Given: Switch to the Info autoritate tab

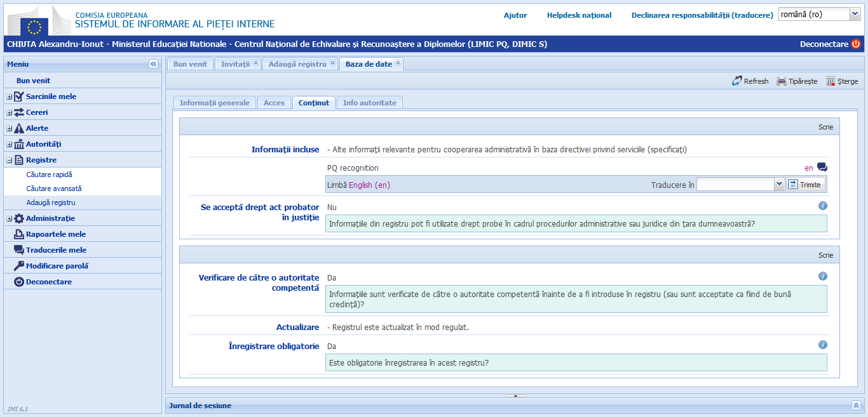Looking at the screenshot, I should coord(369,103).
